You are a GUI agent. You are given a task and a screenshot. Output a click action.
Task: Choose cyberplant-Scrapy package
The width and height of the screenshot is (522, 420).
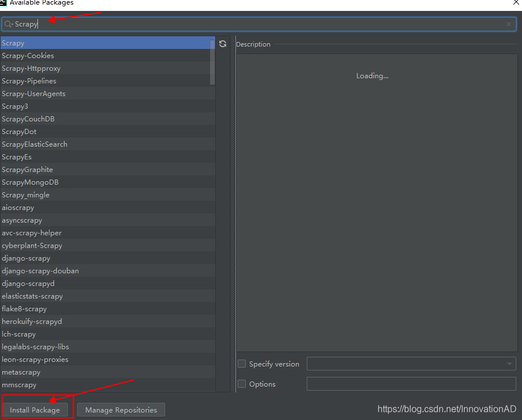coord(108,245)
